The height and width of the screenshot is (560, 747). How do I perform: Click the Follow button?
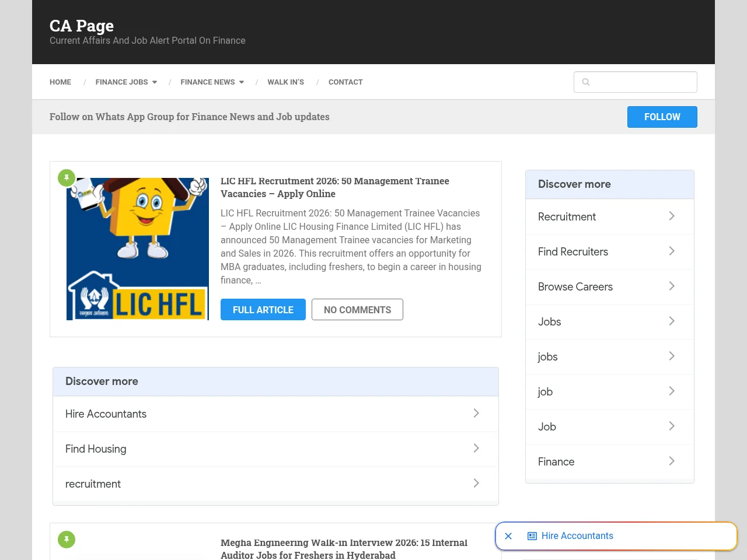tap(662, 117)
